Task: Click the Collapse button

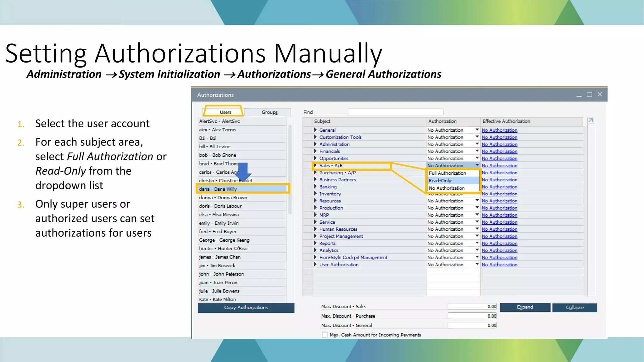Action: pyautogui.click(x=575, y=308)
